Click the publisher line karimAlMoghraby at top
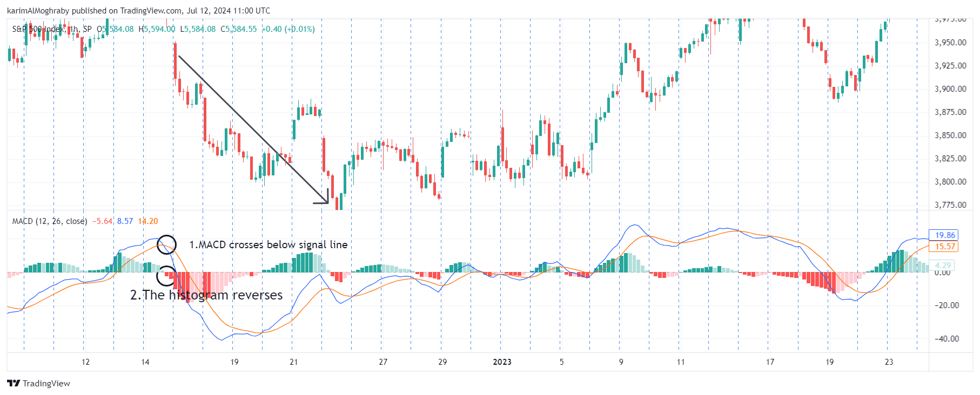The image size is (980, 395). 138,11
